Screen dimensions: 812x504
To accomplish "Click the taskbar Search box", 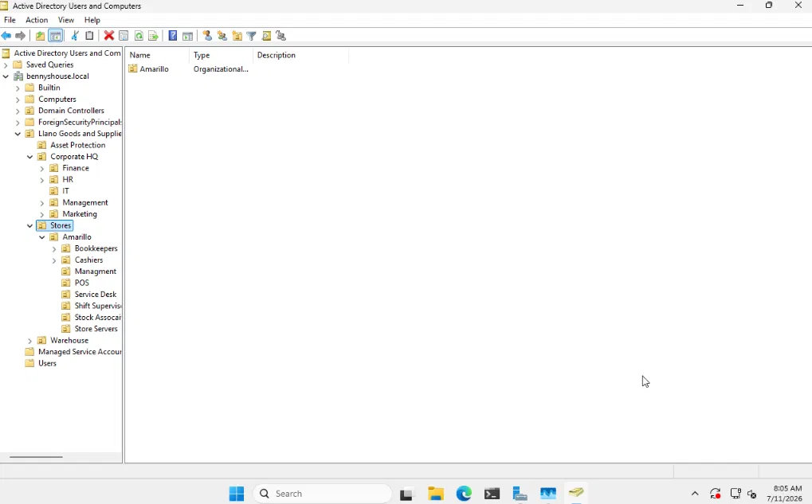I will coord(322,493).
